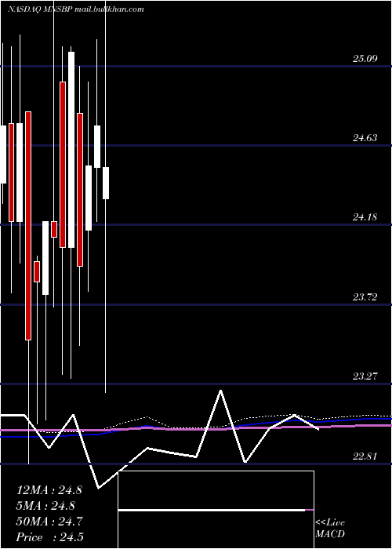The width and height of the screenshot is (392, 549).
Task: Click the 22.81 price axis label
Action: (x=365, y=456)
